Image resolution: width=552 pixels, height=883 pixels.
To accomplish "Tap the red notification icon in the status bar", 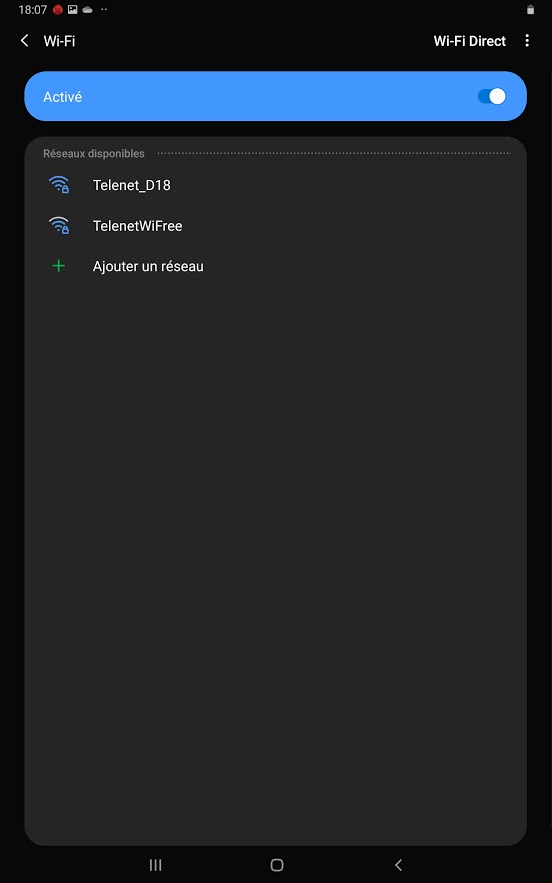I will [57, 10].
